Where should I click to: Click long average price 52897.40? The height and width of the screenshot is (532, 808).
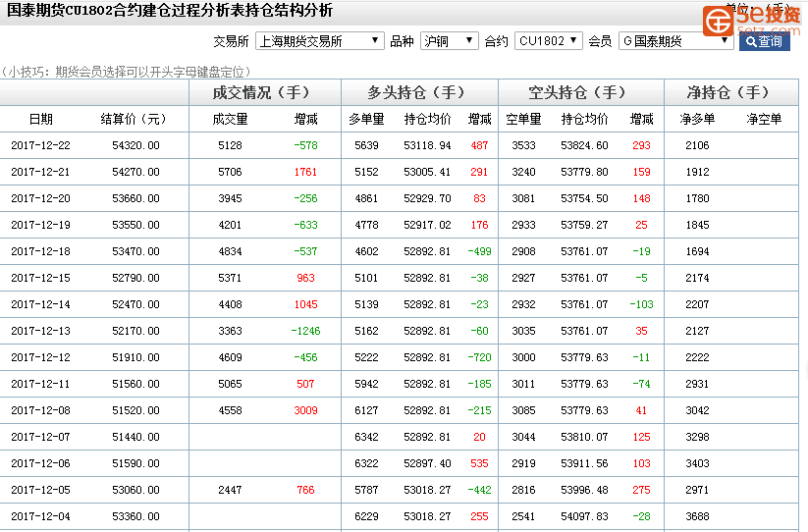click(x=427, y=464)
